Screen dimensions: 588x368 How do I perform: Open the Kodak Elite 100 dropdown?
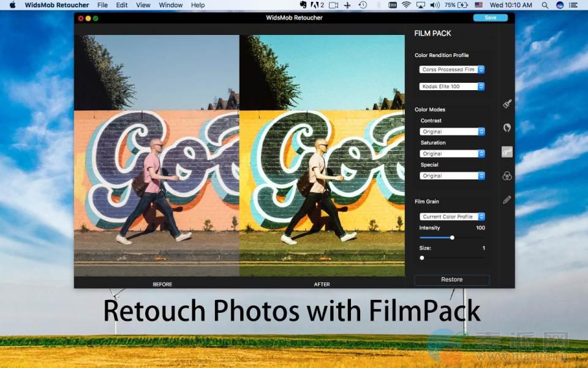pos(452,86)
